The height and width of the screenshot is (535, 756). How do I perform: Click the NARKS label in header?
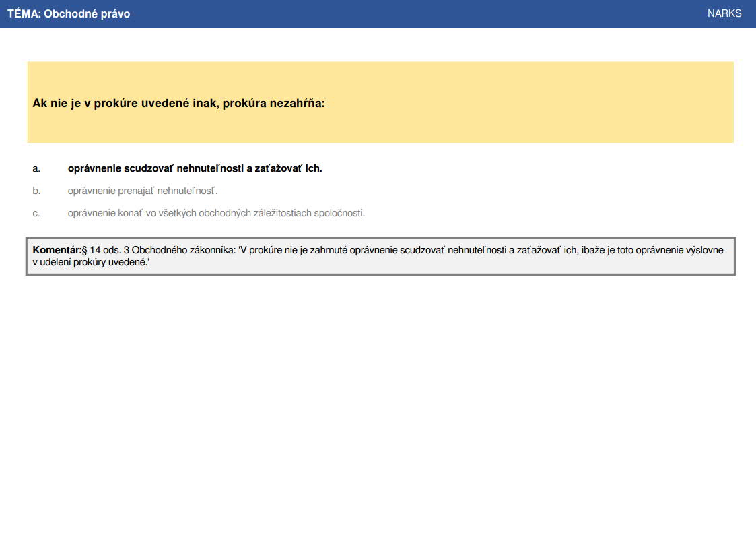(724, 13)
